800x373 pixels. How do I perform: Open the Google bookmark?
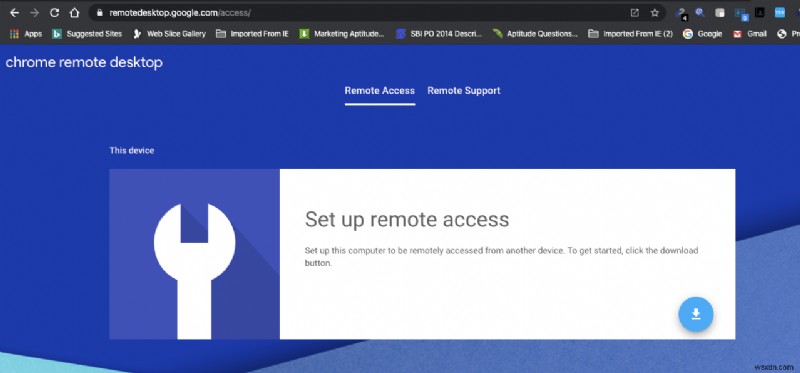(703, 34)
